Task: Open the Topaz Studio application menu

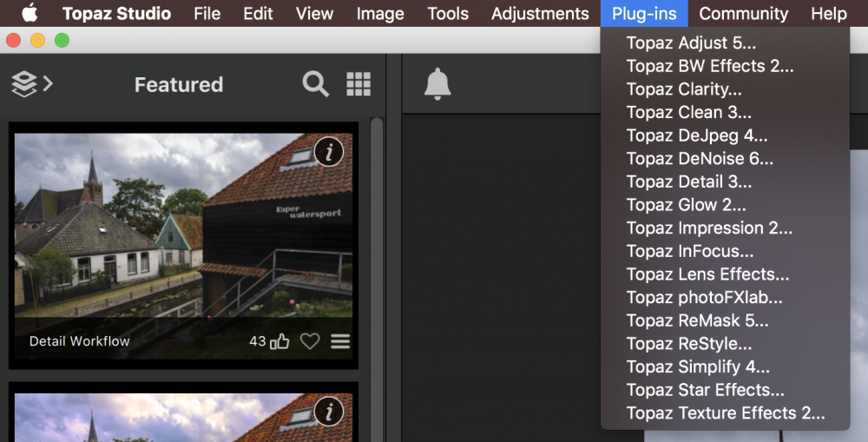Action: click(116, 13)
